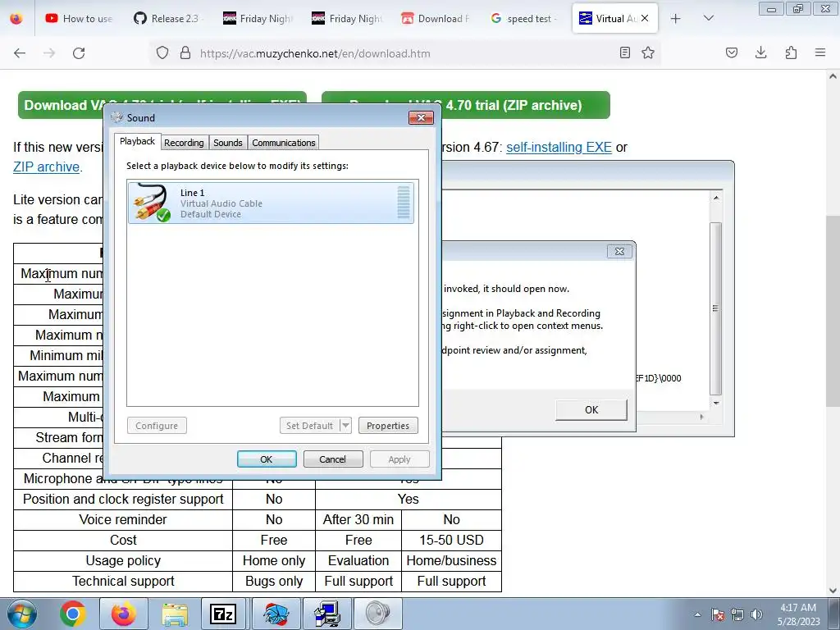
Task: Click the "Home/business" usage policy cell
Action: click(x=452, y=560)
